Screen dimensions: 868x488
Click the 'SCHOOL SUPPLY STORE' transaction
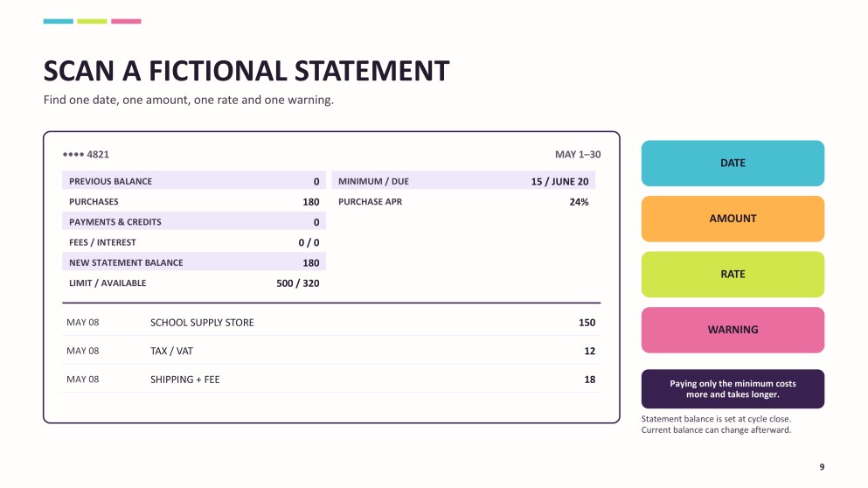(202, 323)
